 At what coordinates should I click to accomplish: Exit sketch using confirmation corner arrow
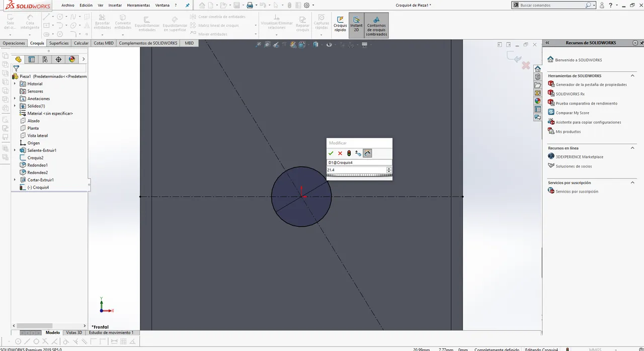(514, 57)
